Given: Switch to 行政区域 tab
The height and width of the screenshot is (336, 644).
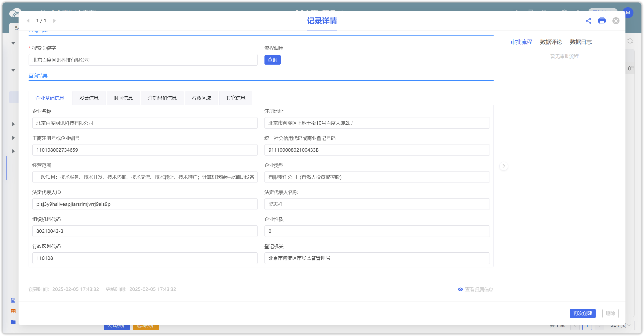Looking at the screenshot, I should 201,98.
